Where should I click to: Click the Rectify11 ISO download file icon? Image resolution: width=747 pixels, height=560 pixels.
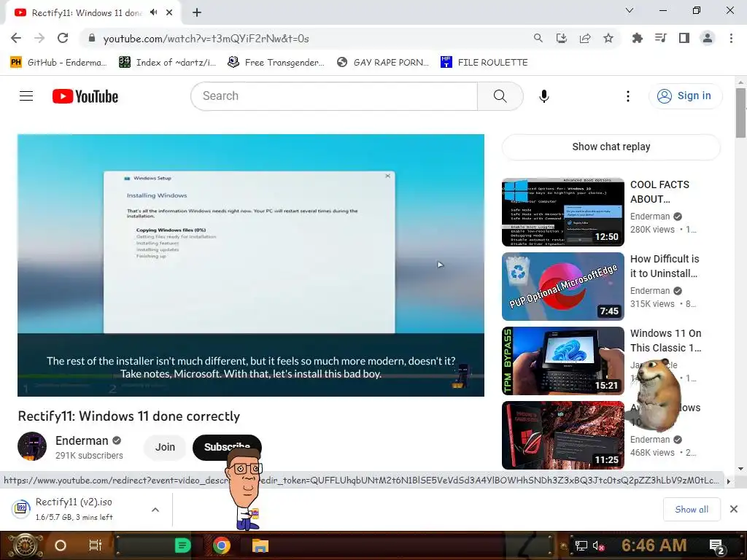coord(21,508)
